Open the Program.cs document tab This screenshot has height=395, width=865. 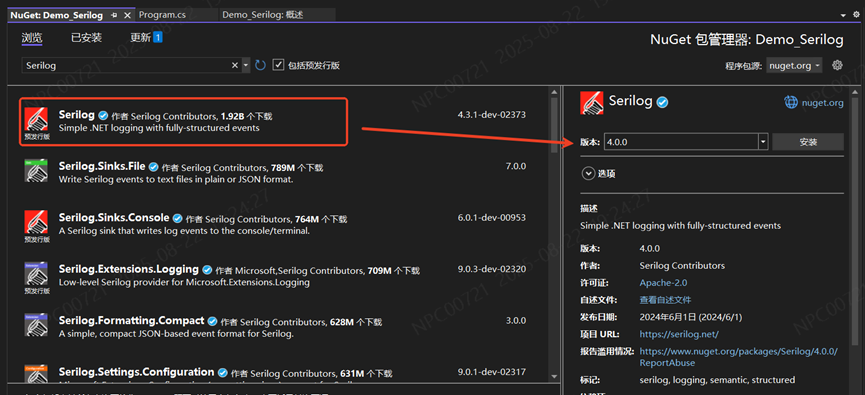[162, 15]
